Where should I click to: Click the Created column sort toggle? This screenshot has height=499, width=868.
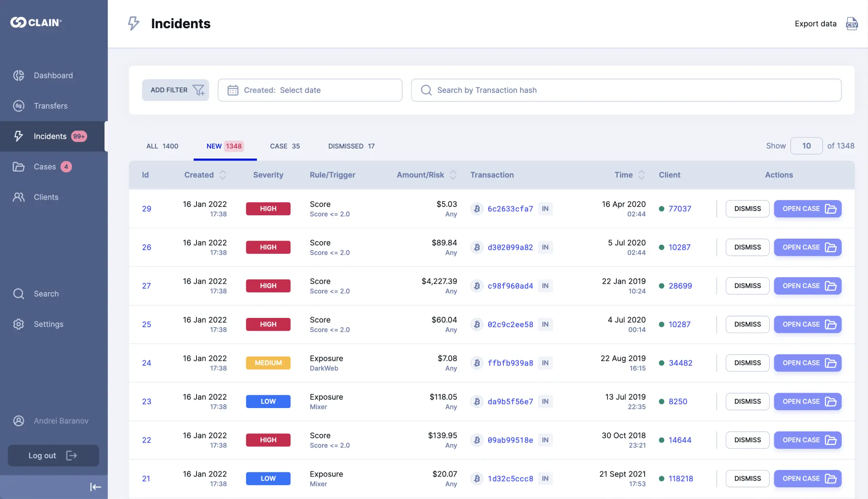click(222, 175)
